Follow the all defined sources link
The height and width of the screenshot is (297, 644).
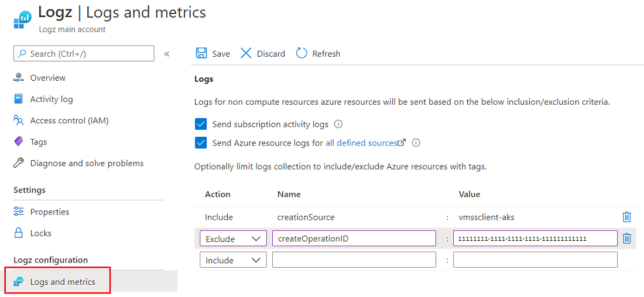pos(361,143)
